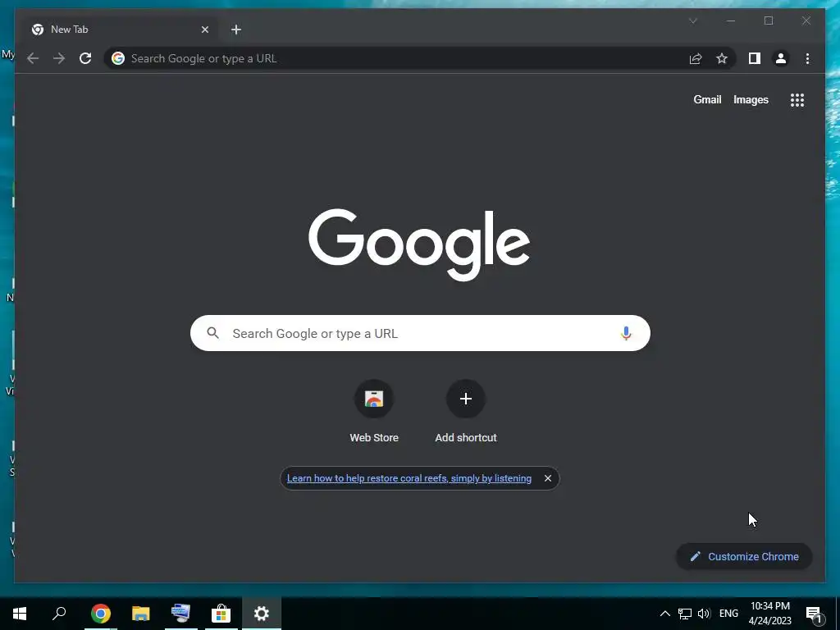
Task: Open the Web Store shortcut
Action: [374, 412]
